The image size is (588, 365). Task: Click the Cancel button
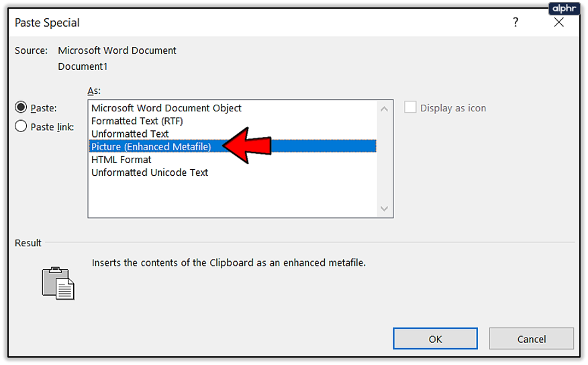[x=531, y=339]
